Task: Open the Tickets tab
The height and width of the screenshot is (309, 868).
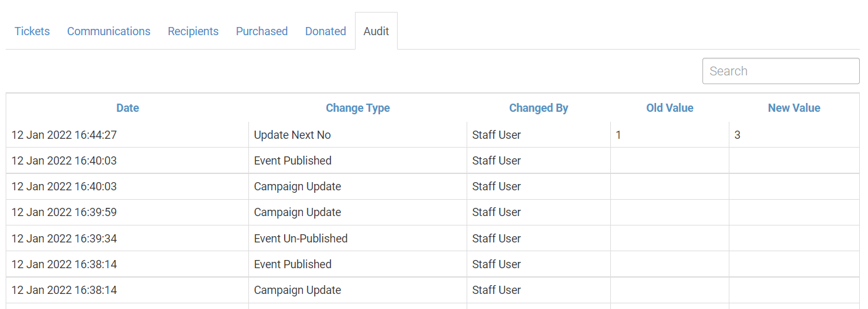Action: tap(32, 31)
